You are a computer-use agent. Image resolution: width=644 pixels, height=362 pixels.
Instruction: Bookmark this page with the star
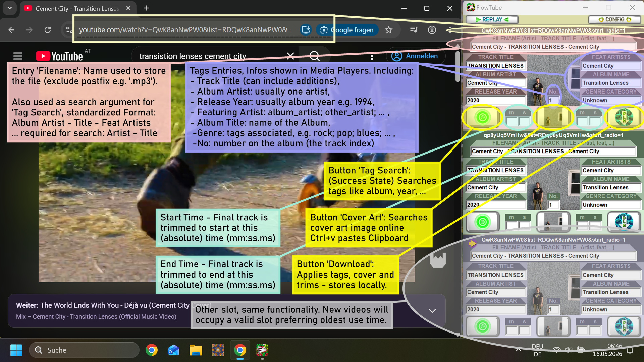coord(388,30)
